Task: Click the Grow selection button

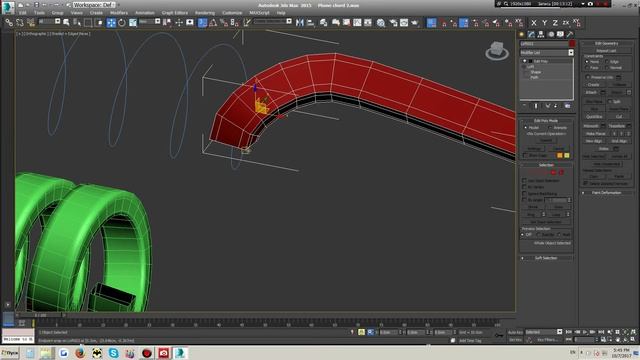Action: coord(558,207)
